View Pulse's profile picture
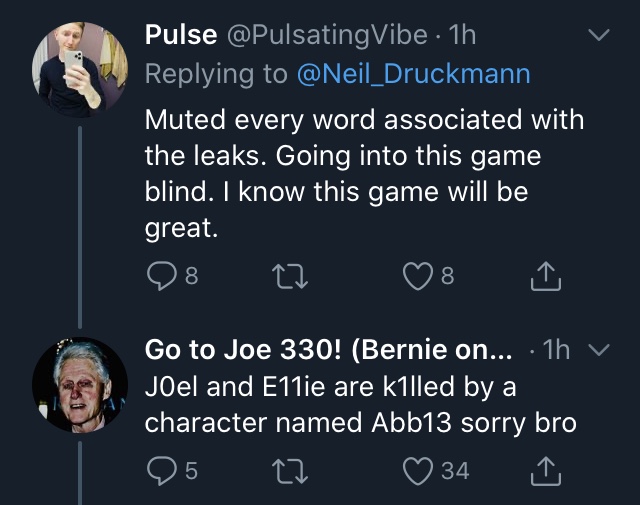Viewport: 640px width, 505px height. (x=80, y=70)
